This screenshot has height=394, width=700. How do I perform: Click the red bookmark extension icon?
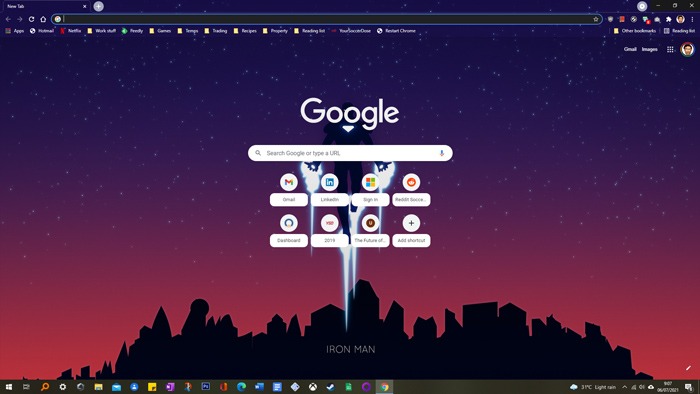tap(622, 19)
